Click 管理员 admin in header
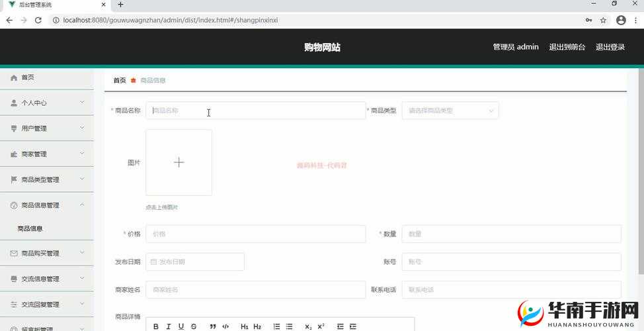This screenshot has height=331, width=644. tap(516, 47)
